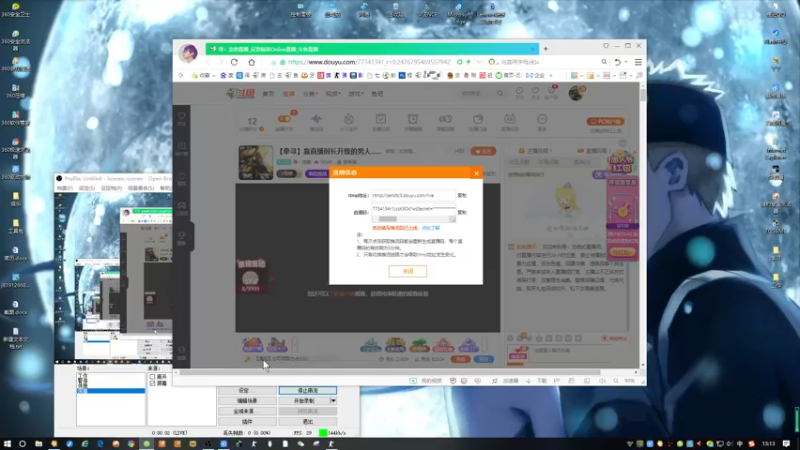Screen dimensions: 800x450
Task: Click inside the rtmp address field
Action: [413, 195]
